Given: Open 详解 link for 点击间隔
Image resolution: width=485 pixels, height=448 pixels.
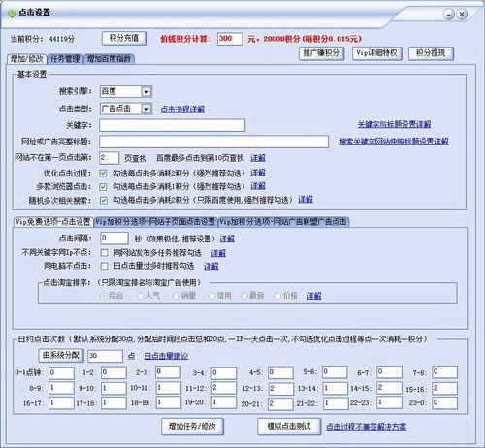Looking at the screenshot, I should (x=227, y=240).
